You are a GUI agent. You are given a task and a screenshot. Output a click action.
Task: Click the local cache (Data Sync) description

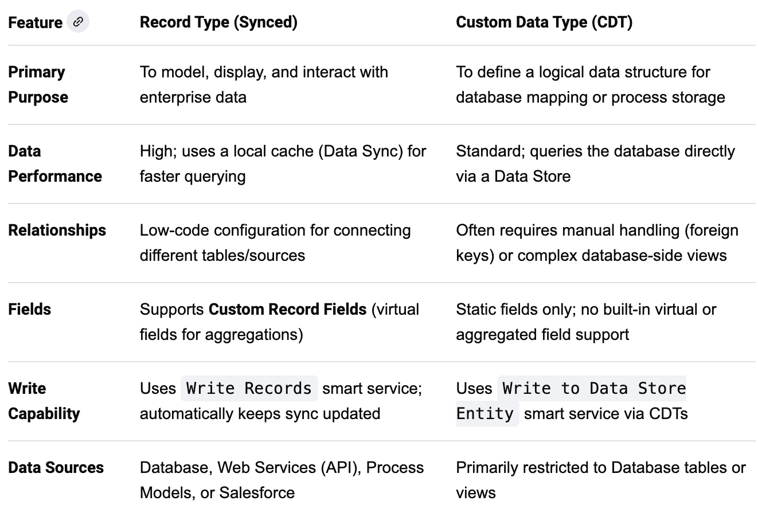[283, 164]
